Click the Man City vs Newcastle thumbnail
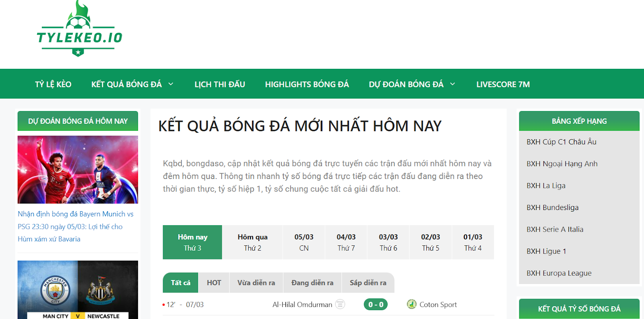 [x=78, y=290]
